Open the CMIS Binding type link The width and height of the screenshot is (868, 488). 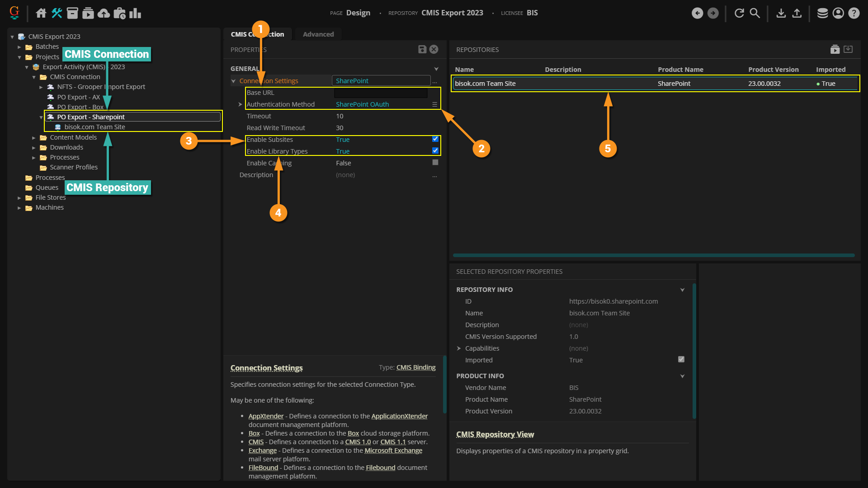click(416, 367)
